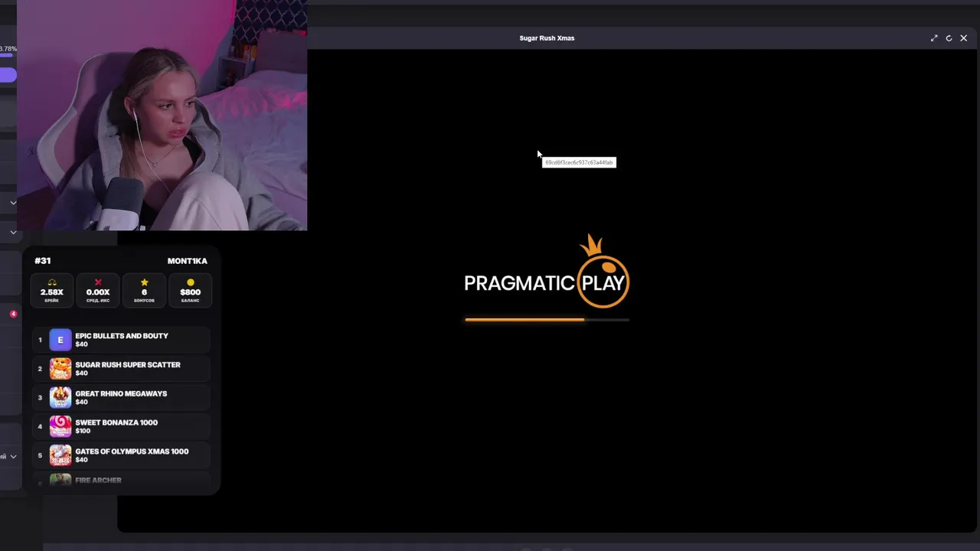Image resolution: width=980 pixels, height=551 pixels.
Task: Click the Gates of Olympus Xmas 1000 thumbnail
Action: click(60, 455)
